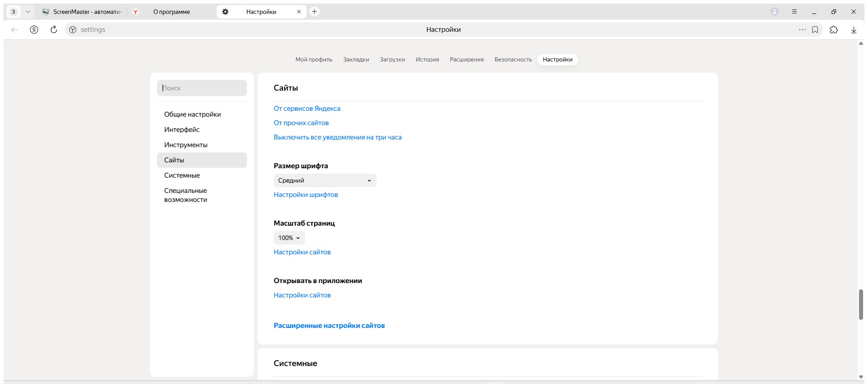Go to Общие настройки in sidebar
The height and width of the screenshot is (384, 868).
coord(202,114)
